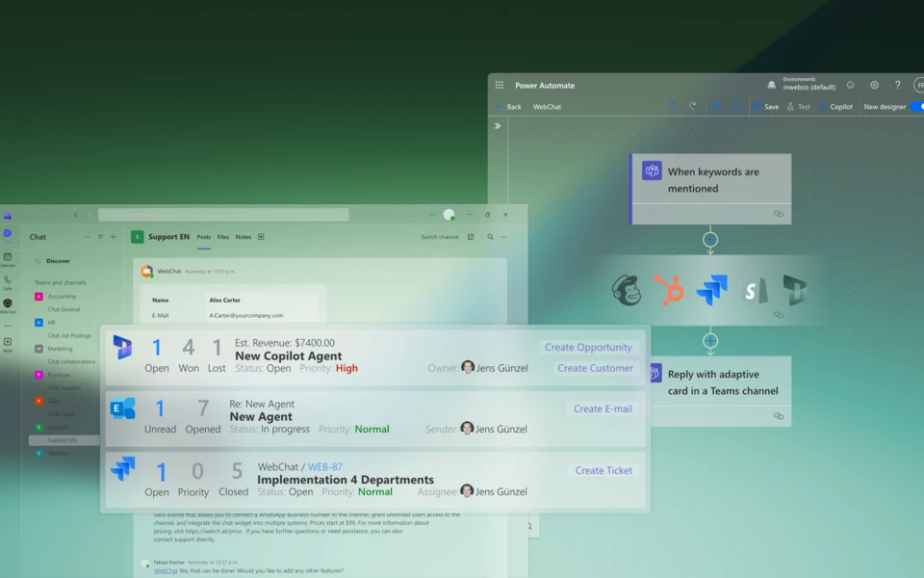Switch to the Files tab
924x578 pixels.
pos(222,237)
